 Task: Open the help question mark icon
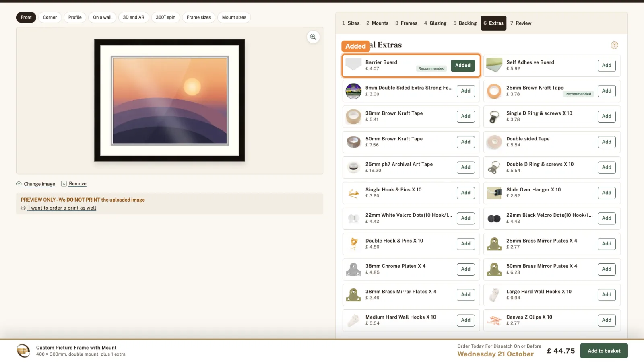click(x=614, y=45)
